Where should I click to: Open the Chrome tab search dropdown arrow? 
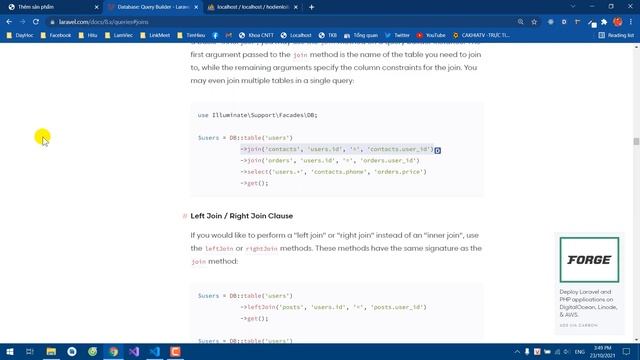(573, 7)
